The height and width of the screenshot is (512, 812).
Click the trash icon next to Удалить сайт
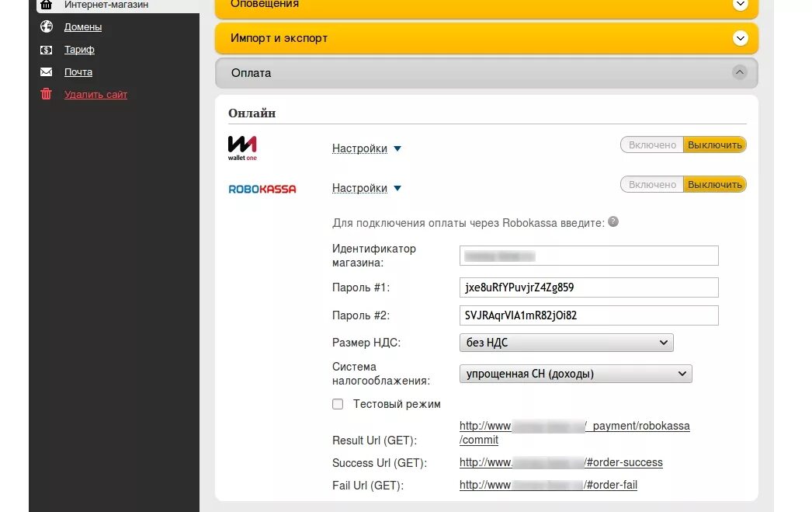(x=46, y=94)
